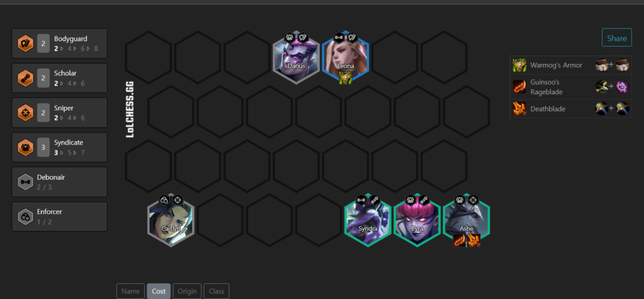Click the Bodyguard trait icon
Image resolution: width=644 pixels, height=299 pixels.
25,43
